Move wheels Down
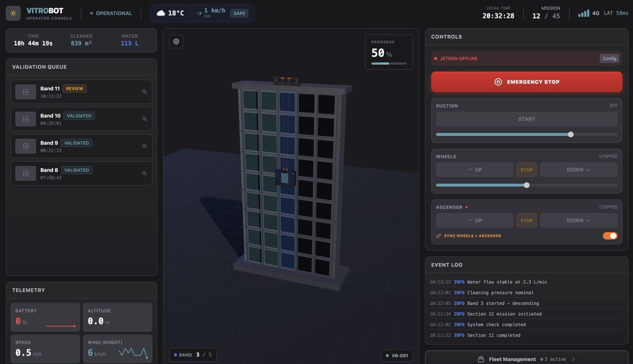Screen dimensions: 633x364 (579, 170)
